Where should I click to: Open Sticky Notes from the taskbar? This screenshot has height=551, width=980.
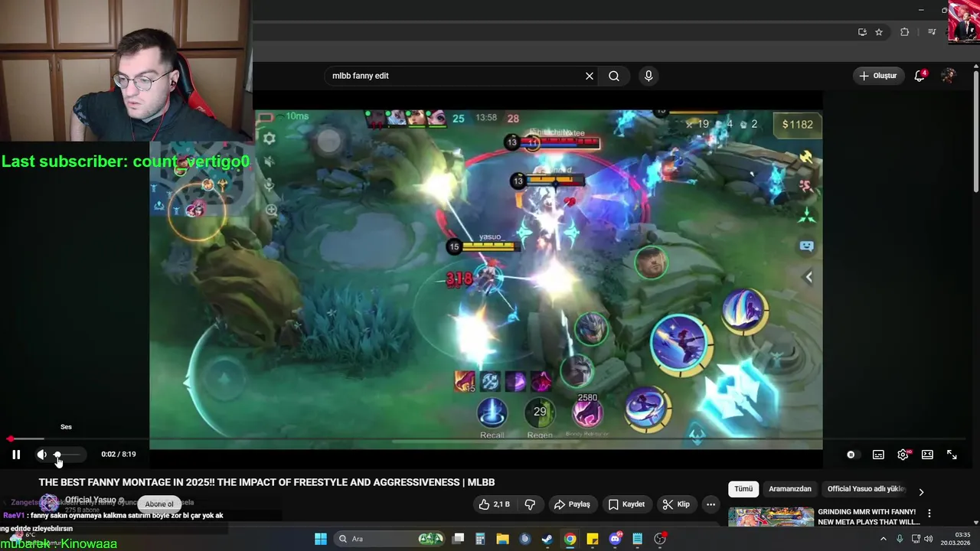592,539
